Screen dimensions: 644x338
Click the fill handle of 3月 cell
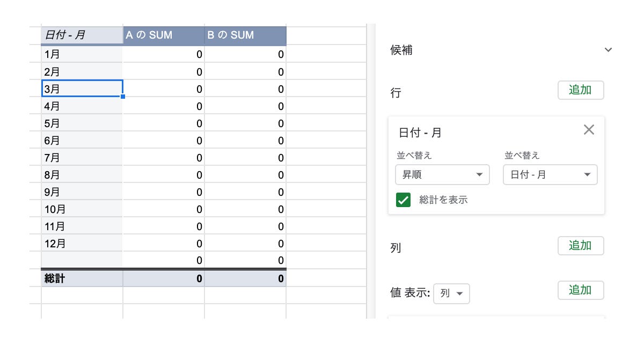click(123, 97)
